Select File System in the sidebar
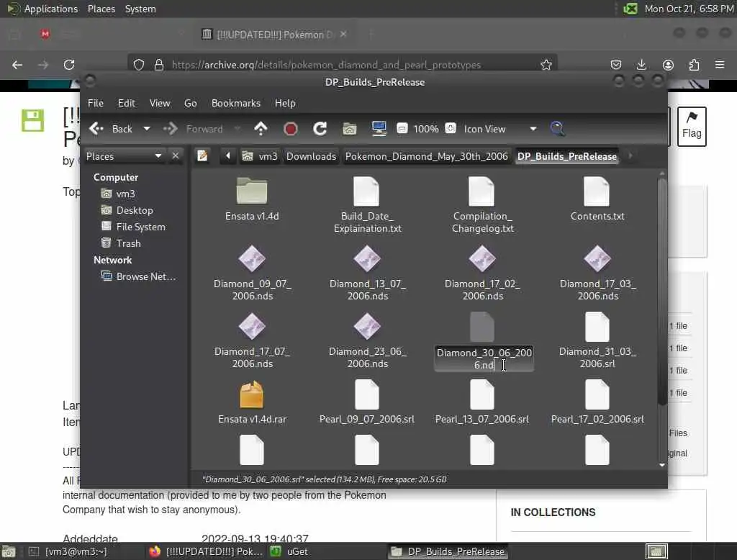 [134, 227]
